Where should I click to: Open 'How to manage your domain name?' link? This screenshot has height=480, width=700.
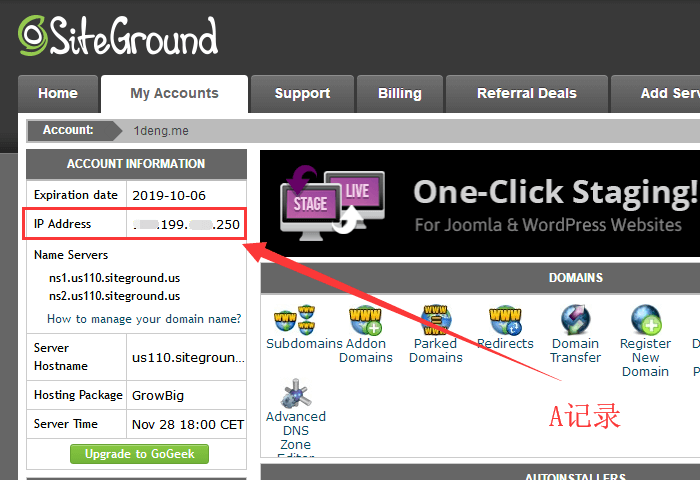coord(144,319)
